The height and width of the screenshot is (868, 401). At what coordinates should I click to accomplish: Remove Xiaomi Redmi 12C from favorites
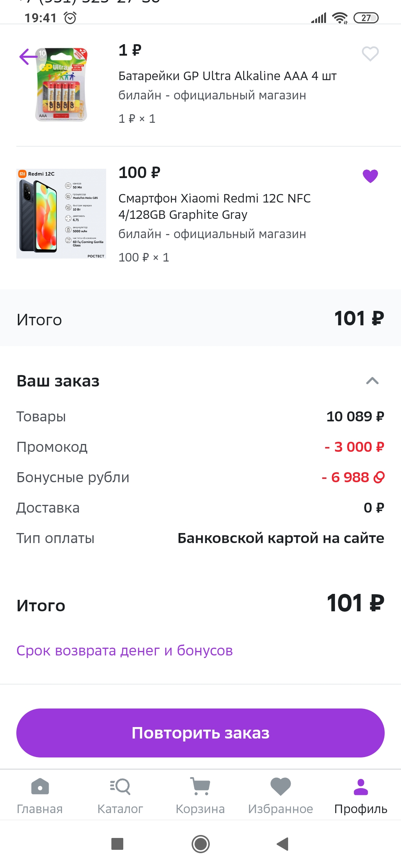(x=370, y=176)
